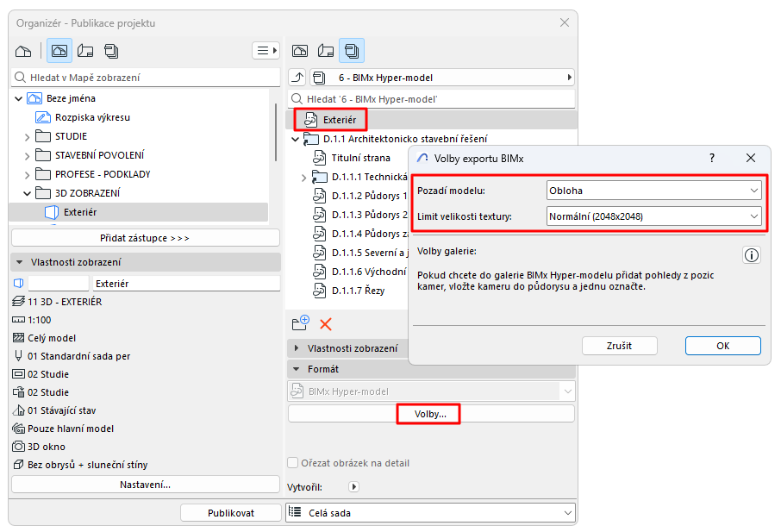Select View Map icon in right toolbar
Screen dimensions: 781x532
(x=300, y=51)
